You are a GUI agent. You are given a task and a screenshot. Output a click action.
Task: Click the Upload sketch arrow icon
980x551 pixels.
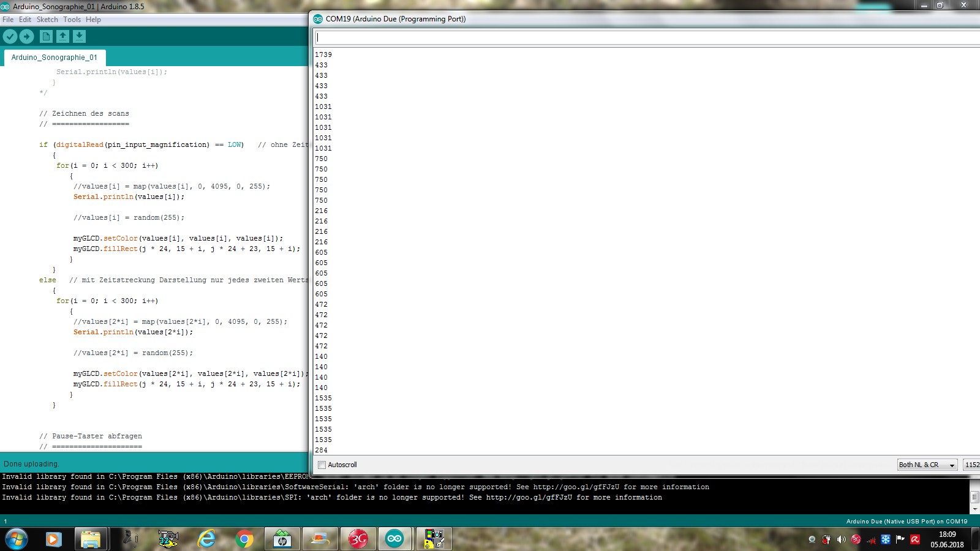pos(26,37)
